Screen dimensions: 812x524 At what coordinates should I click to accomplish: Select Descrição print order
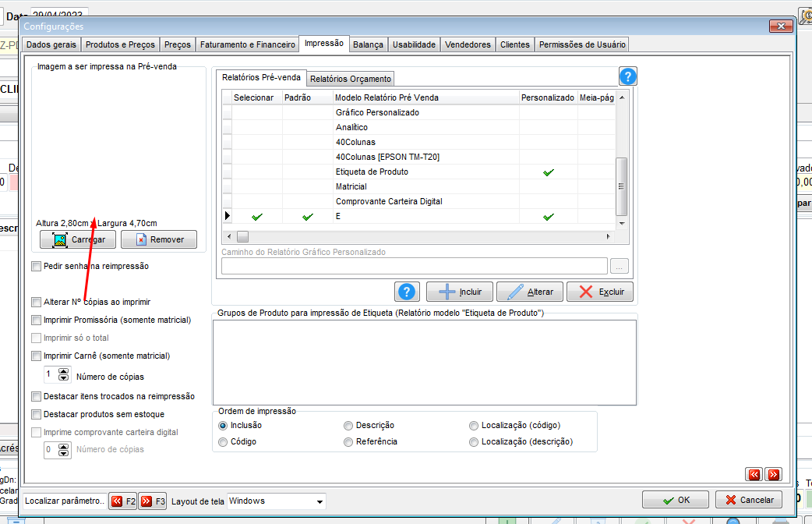(348, 426)
